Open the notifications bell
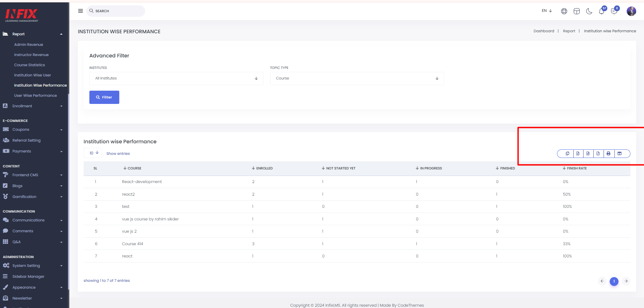The image size is (644, 308). point(602,11)
